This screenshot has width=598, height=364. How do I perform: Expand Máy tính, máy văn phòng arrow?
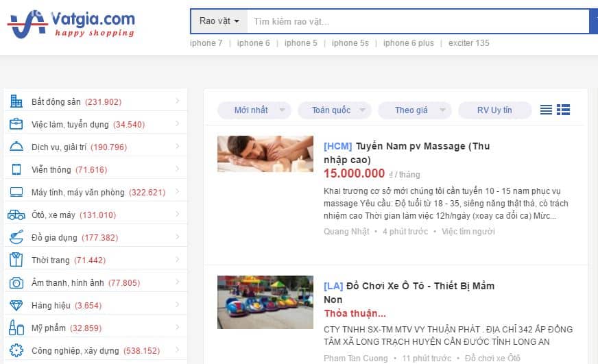click(178, 192)
